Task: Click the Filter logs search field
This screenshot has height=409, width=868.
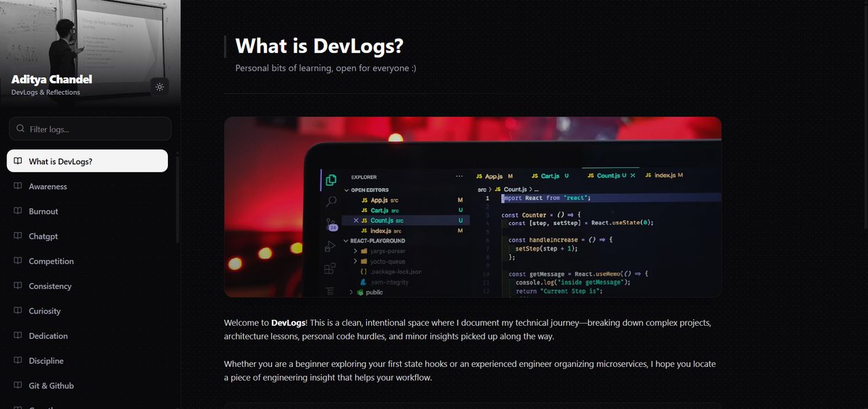Action: 90,129
